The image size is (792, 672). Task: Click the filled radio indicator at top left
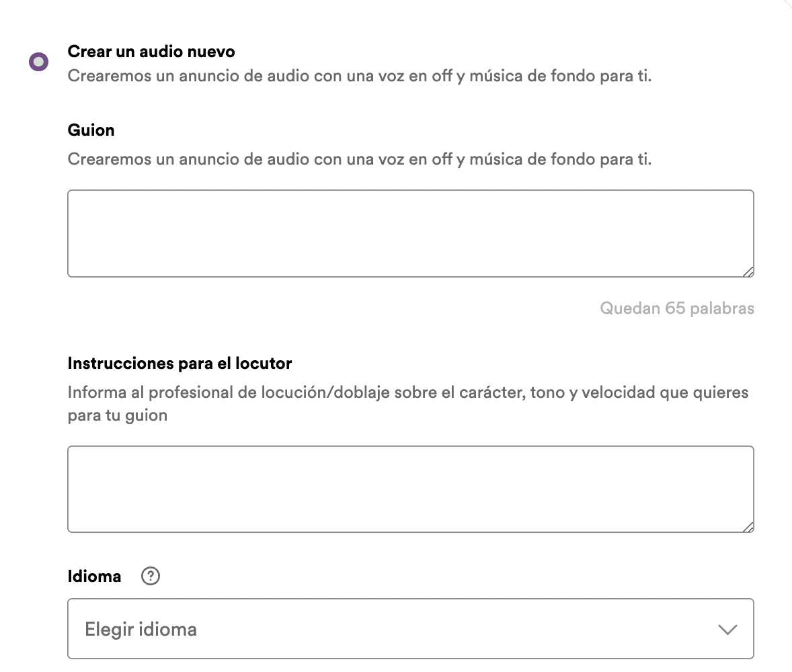point(40,60)
